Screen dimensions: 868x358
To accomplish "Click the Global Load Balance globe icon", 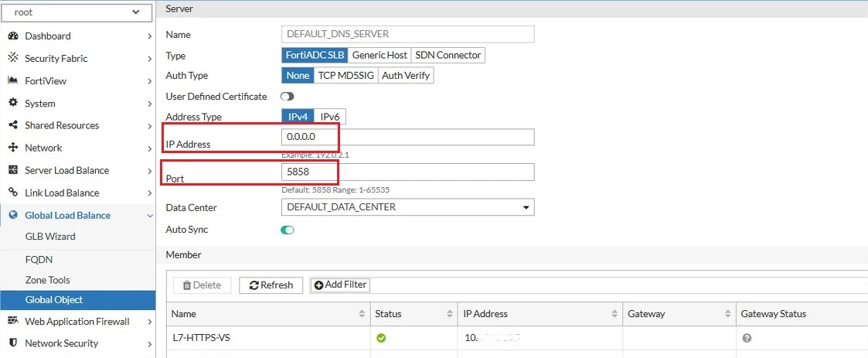I will 13,215.
